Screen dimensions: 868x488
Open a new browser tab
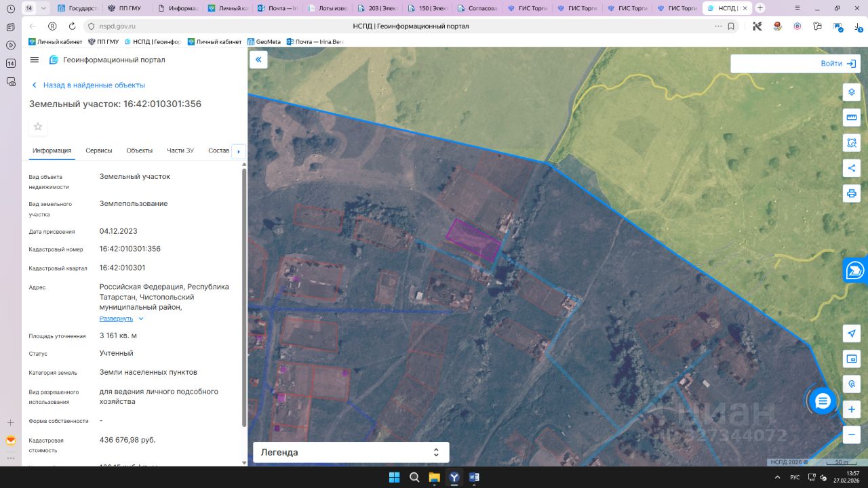click(x=760, y=8)
